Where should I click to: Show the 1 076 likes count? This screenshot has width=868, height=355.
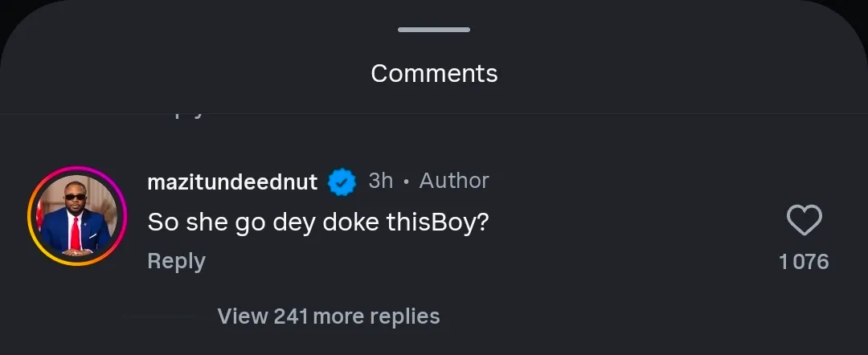pyautogui.click(x=804, y=262)
